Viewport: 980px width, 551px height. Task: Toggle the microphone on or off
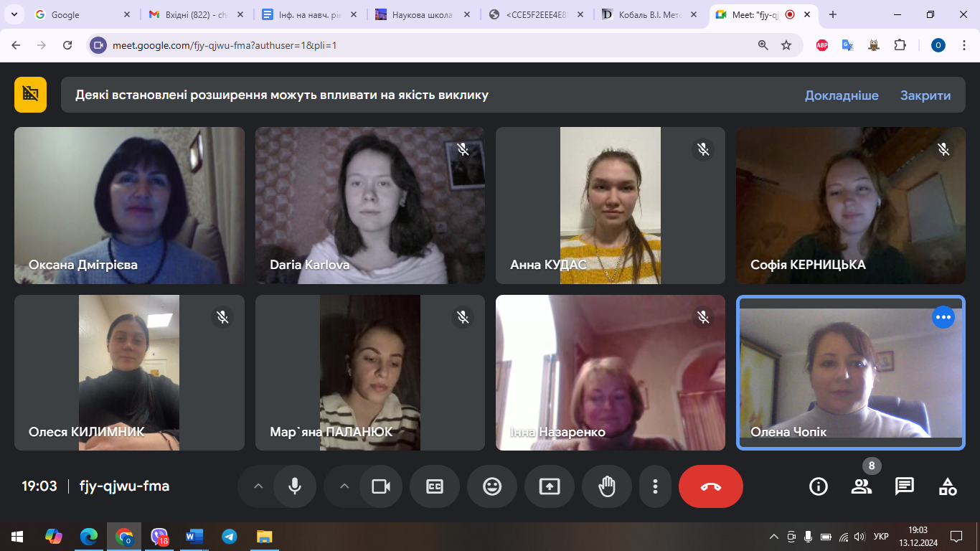[x=294, y=486]
